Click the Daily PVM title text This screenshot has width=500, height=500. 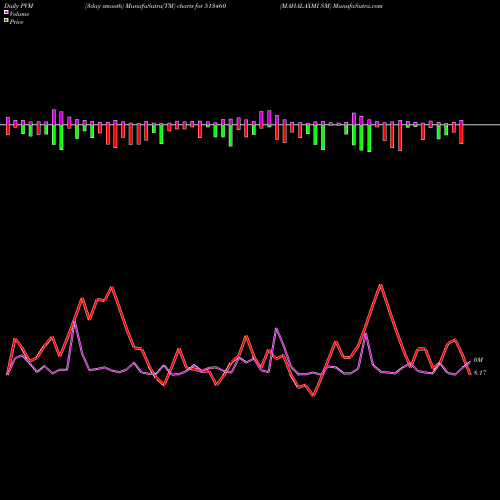point(19,6)
